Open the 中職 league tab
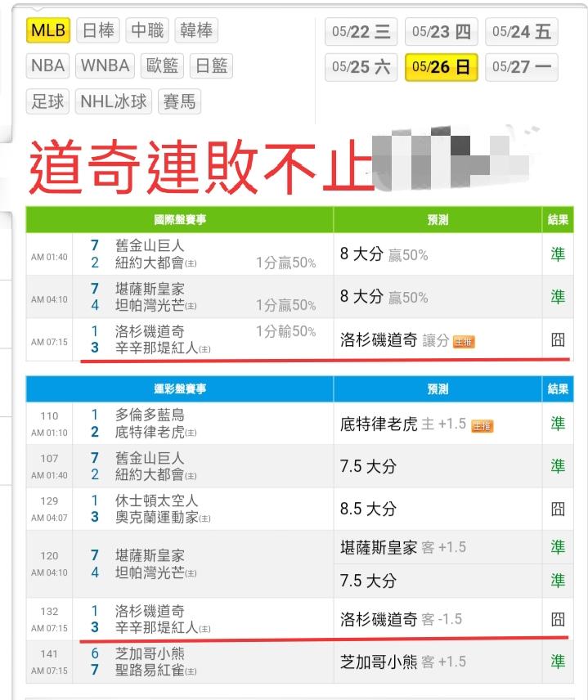Viewport: 588px width, 700px height. click(147, 30)
